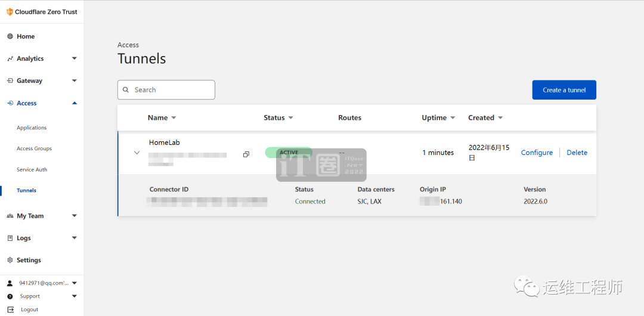
Task: Click the ACTIVE status badge
Action: (x=289, y=153)
